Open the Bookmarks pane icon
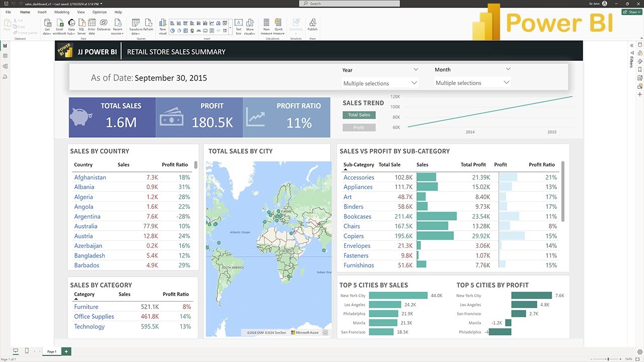 pos(640,69)
